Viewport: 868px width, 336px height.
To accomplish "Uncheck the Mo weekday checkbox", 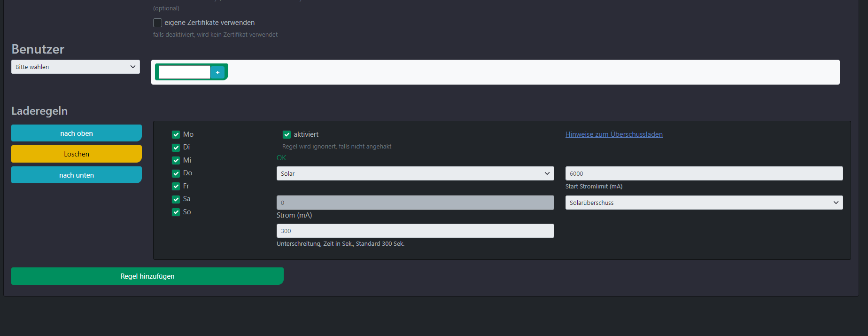I will pyautogui.click(x=176, y=134).
